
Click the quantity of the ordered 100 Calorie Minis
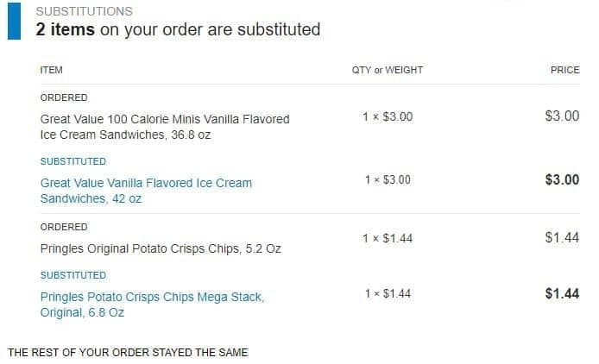(388, 116)
